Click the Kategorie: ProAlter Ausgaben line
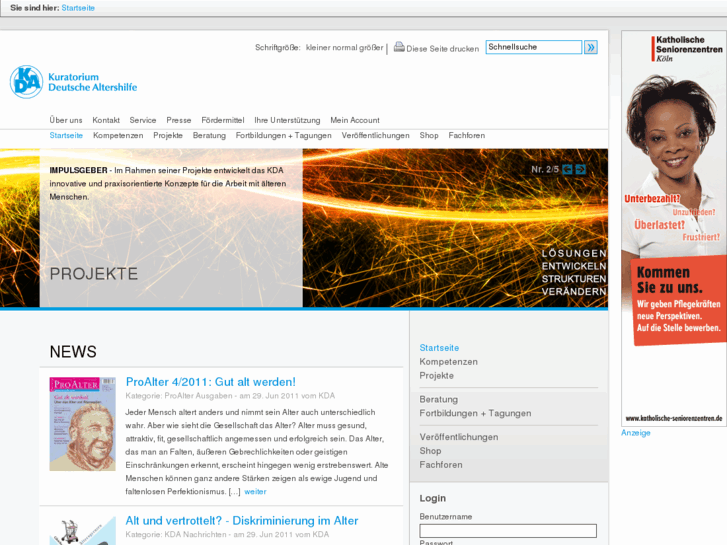 click(230, 396)
